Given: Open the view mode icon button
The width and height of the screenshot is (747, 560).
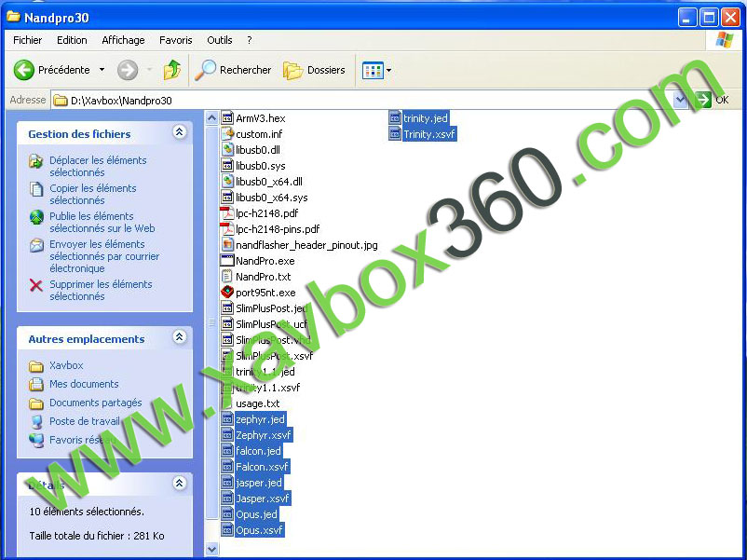Looking at the screenshot, I should coord(373,71).
